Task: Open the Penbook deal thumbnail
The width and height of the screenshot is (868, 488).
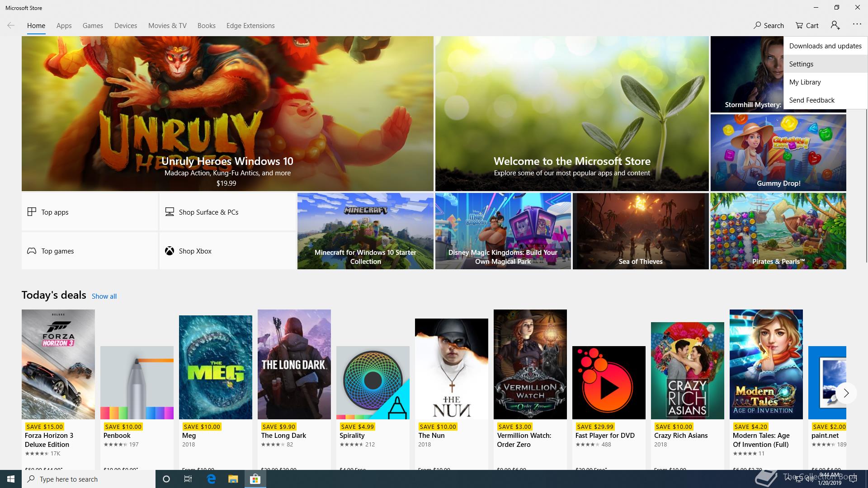Action: (x=137, y=383)
